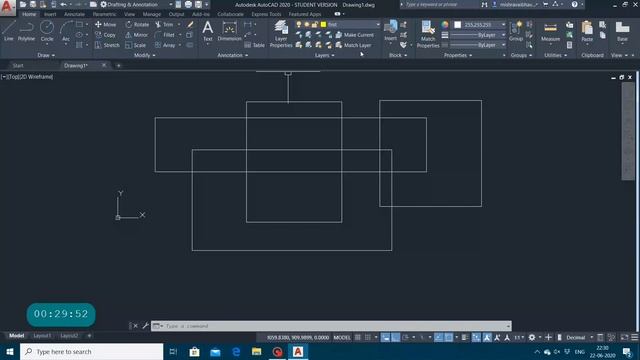Click the Stretch tool
This screenshot has width=640, height=360.
(x=107, y=45)
